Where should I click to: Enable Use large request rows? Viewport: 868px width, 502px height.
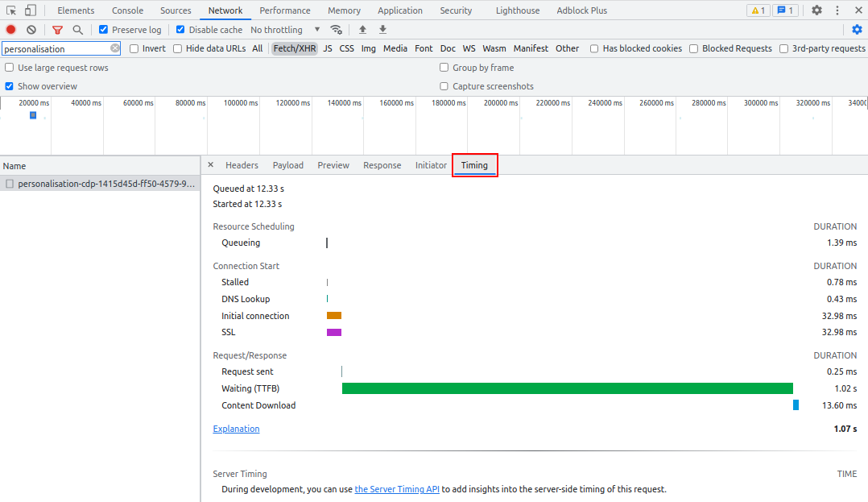pyautogui.click(x=10, y=68)
